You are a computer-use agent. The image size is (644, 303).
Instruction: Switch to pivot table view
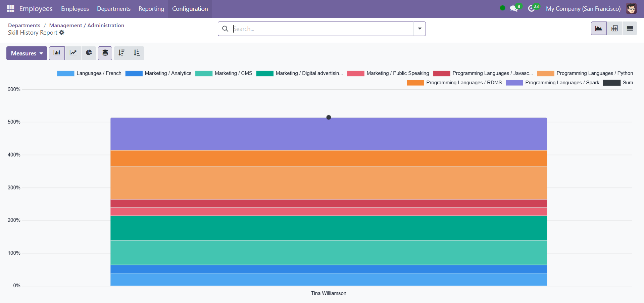pos(614,28)
